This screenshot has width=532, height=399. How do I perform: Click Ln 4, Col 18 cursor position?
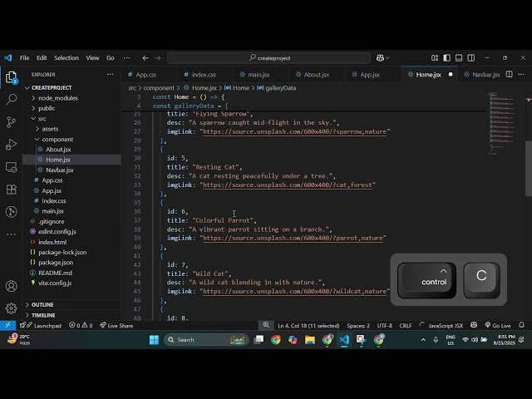coord(308,326)
